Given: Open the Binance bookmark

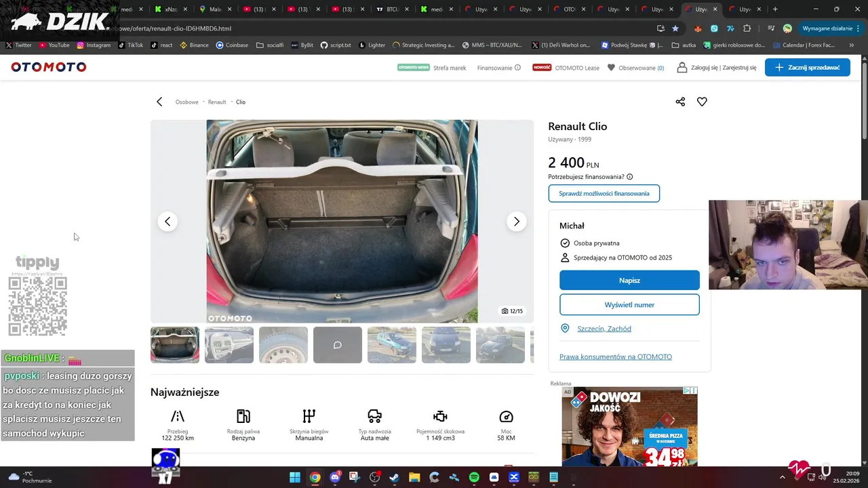Looking at the screenshot, I should tap(195, 45).
